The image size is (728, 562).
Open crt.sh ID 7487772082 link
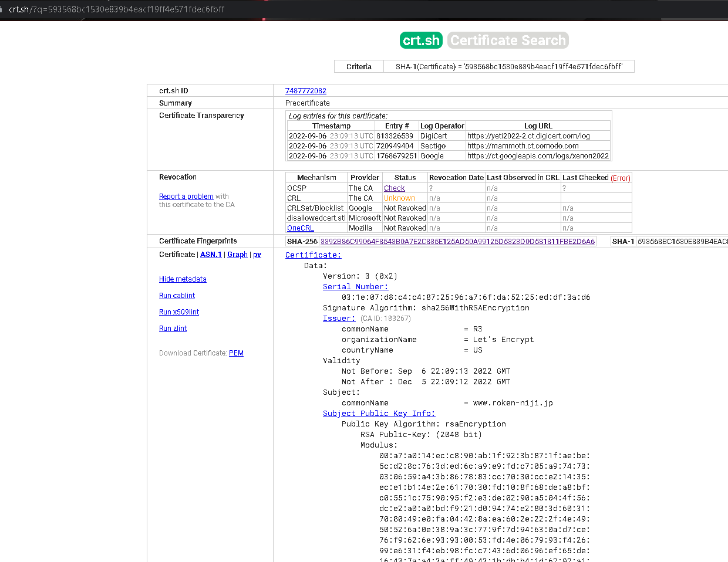pos(305,91)
